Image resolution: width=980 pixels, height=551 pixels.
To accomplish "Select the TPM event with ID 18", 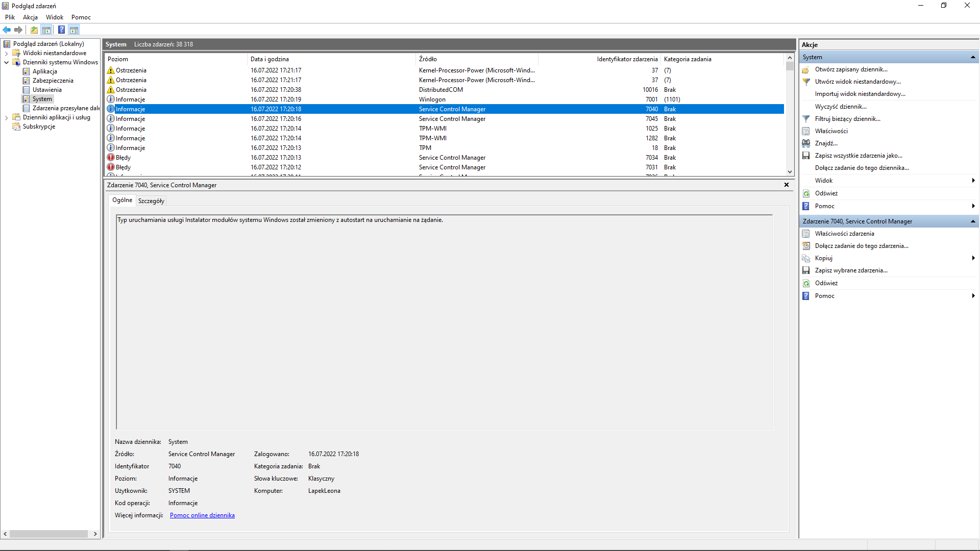I will tap(445, 148).
